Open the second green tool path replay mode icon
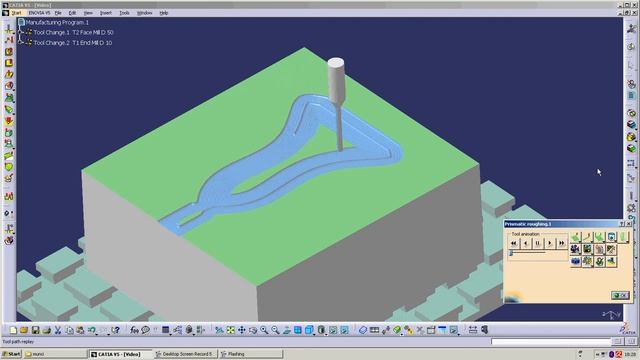Viewport: 640px width, 360px height. pyautogui.click(x=587, y=237)
